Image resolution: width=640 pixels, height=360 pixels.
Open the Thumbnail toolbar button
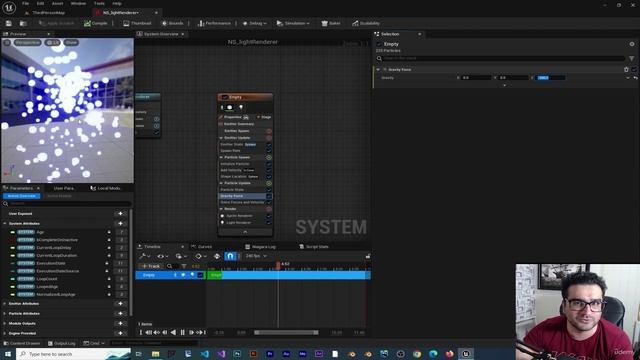click(x=137, y=23)
